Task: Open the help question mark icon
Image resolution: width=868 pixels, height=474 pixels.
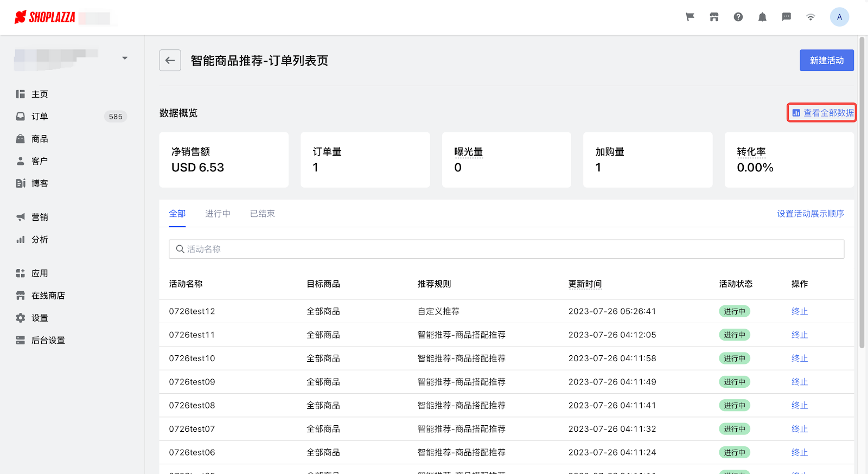Action: (738, 17)
